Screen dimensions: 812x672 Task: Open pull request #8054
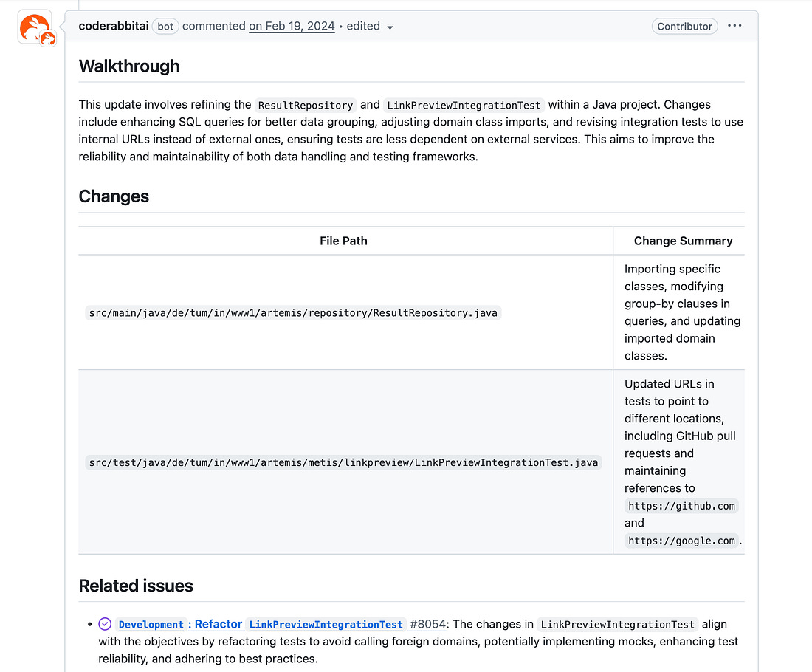tap(427, 624)
